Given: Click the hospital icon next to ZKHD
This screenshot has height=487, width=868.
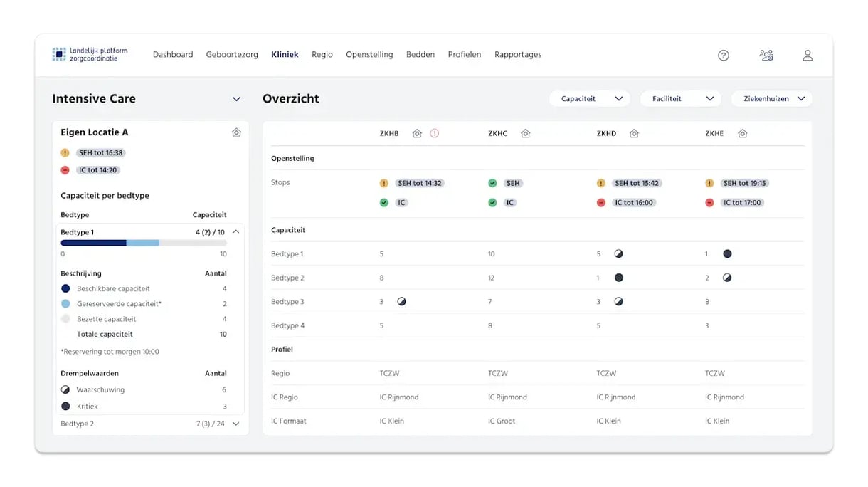Looking at the screenshot, I should [x=634, y=134].
